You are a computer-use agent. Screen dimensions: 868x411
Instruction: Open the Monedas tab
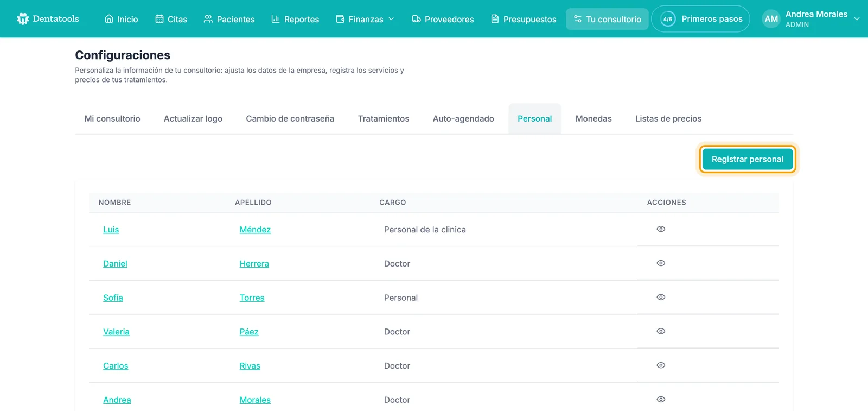point(593,118)
